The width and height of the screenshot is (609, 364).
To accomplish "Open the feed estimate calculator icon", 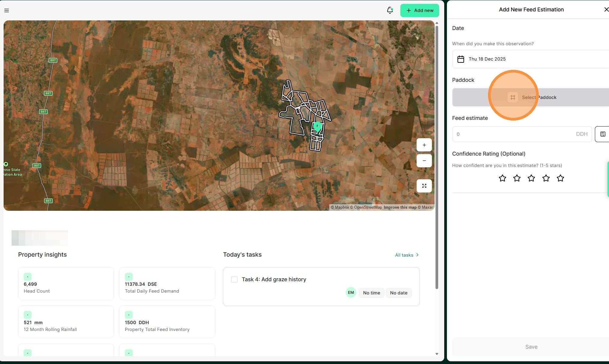I will (x=602, y=134).
